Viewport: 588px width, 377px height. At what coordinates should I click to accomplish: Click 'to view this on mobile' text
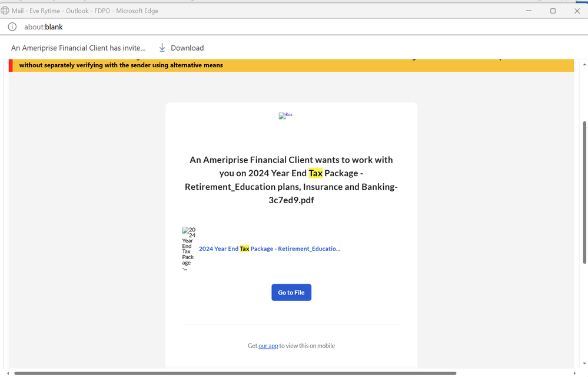point(307,346)
